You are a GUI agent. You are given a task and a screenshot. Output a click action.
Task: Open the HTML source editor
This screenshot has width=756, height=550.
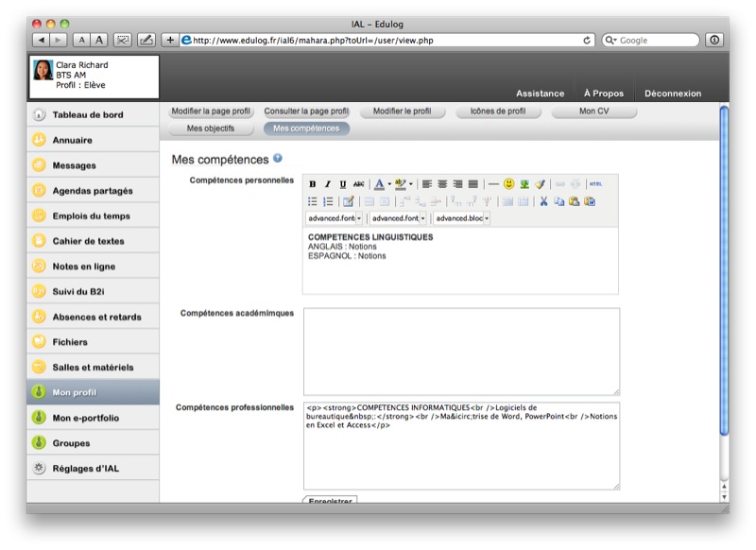click(x=595, y=184)
